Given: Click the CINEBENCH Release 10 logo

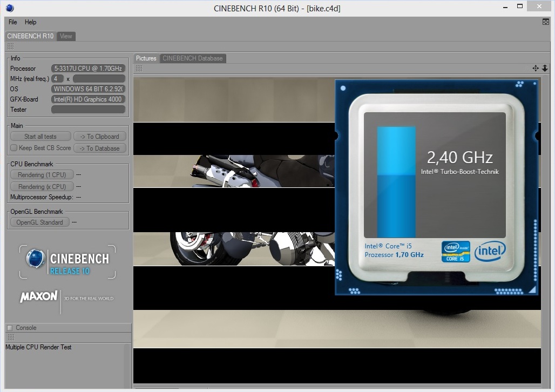Looking at the screenshot, I should (67, 262).
